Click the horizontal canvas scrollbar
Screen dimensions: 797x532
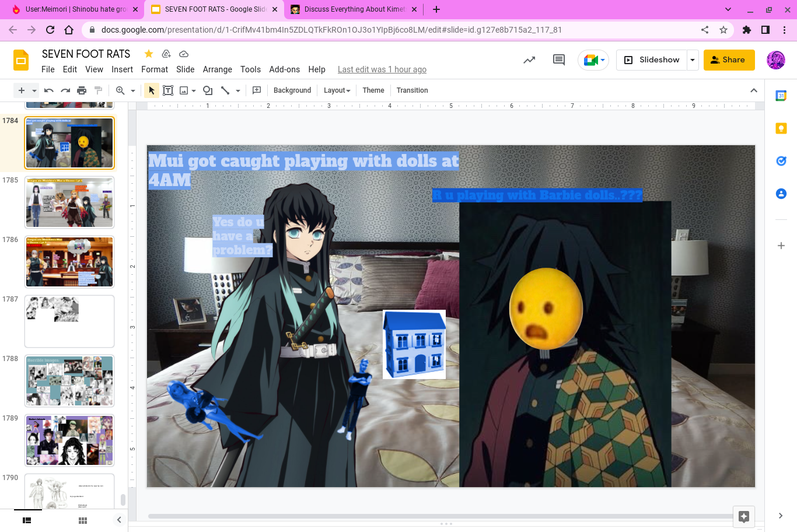[441, 516]
